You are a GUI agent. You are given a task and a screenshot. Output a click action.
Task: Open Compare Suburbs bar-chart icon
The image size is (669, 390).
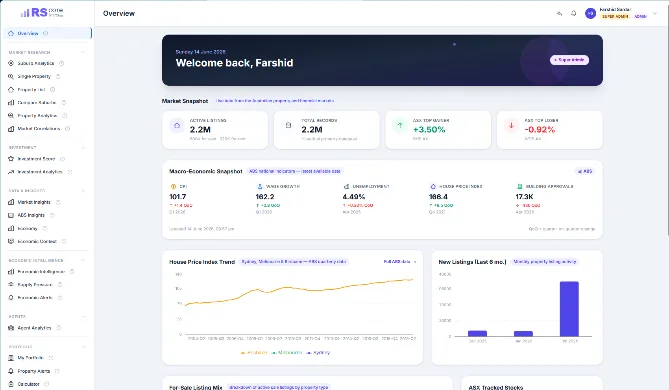pyautogui.click(x=11, y=102)
